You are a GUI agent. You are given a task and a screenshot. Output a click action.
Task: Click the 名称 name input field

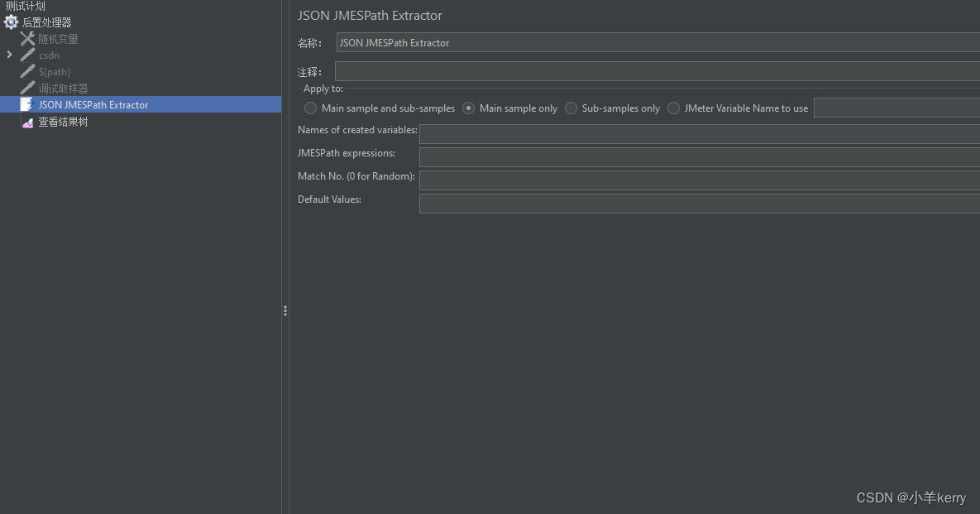pos(658,42)
